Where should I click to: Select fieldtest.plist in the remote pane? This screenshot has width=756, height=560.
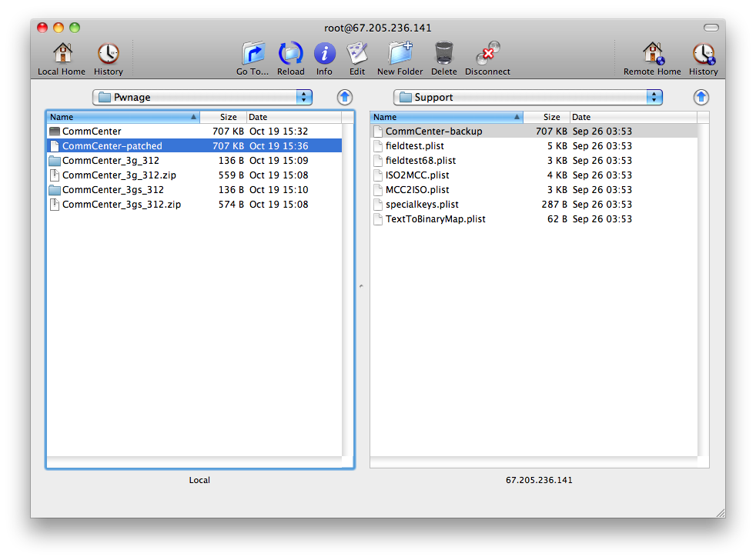pos(414,146)
